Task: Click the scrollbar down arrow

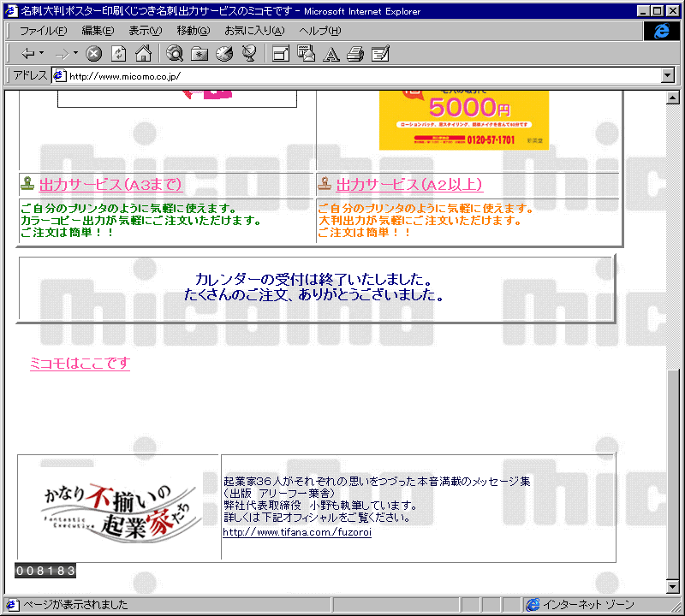Action: 673,587
